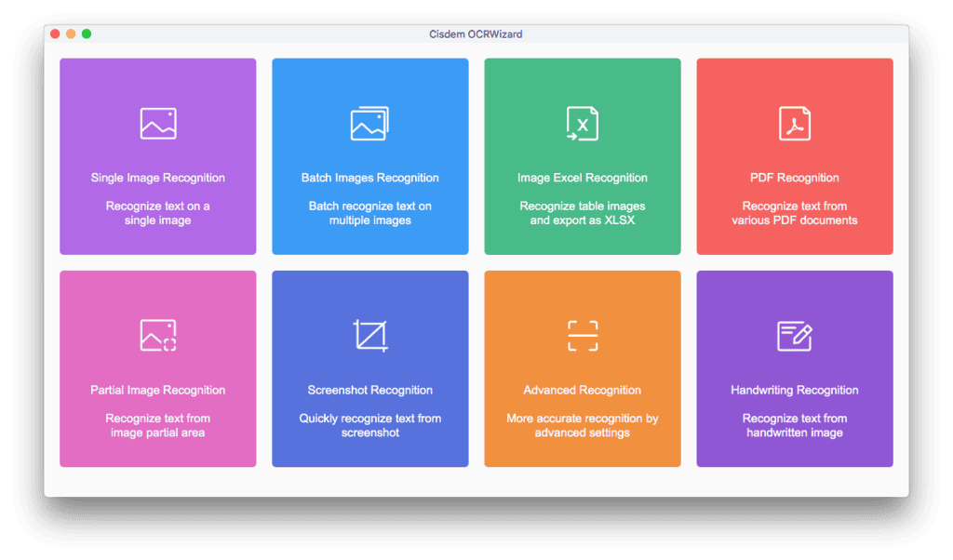Click 'Recognize table images and export as XLSX'
Image resolution: width=953 pixels, height=560 pixels.
[583, 213]
